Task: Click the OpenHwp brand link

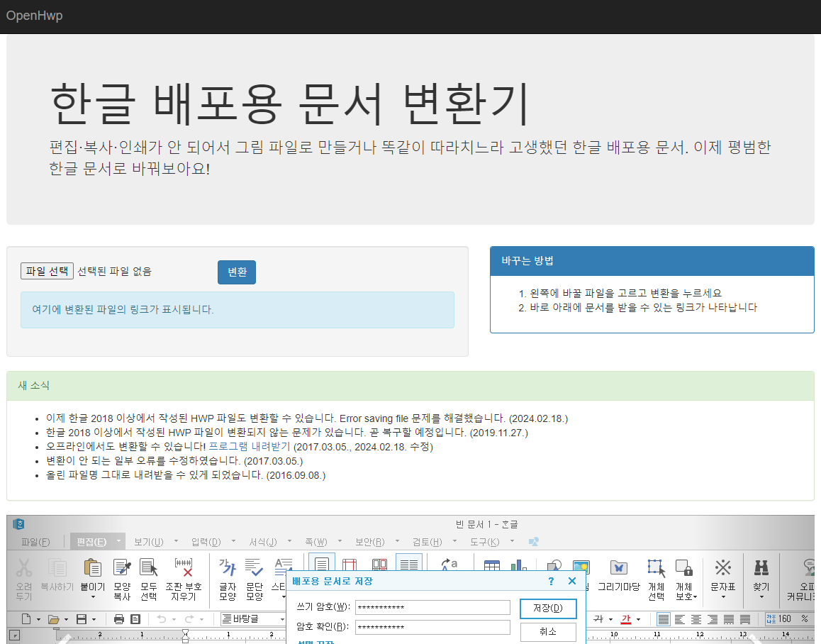Action: [35, 16]
